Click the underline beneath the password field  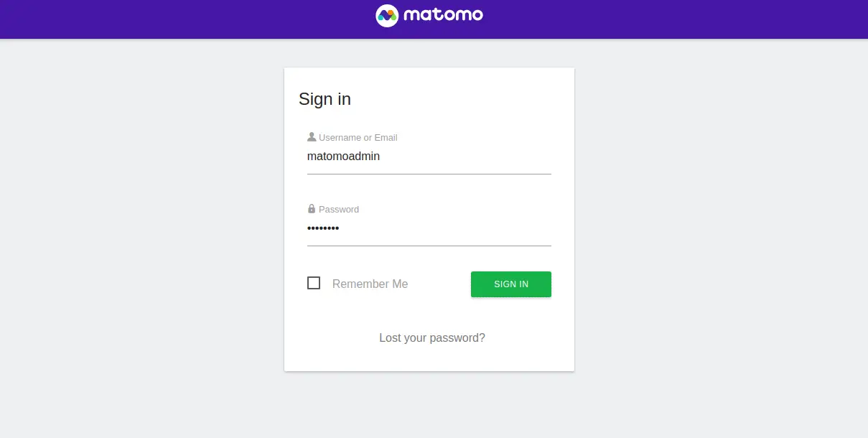(429, 246)
